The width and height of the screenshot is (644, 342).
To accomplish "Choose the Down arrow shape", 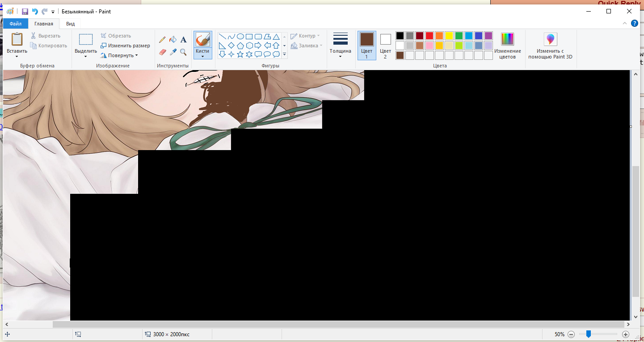I will point(222,54).
